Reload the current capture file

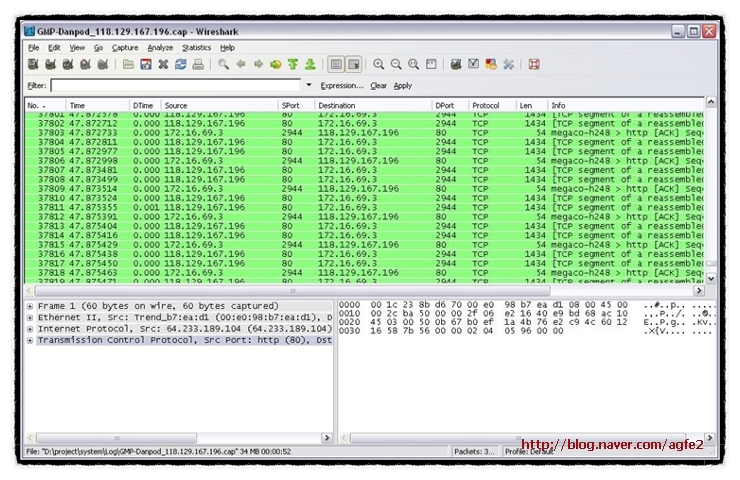tap(181, 64)
